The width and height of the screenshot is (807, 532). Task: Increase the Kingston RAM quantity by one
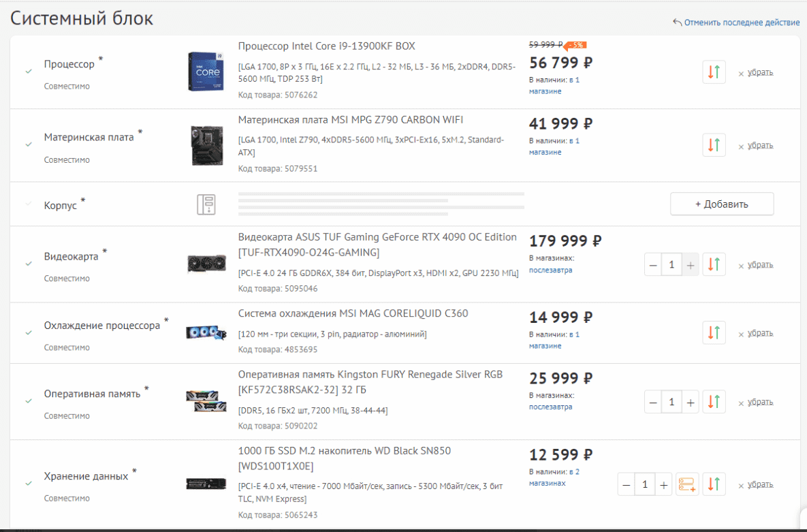point(691,402)
